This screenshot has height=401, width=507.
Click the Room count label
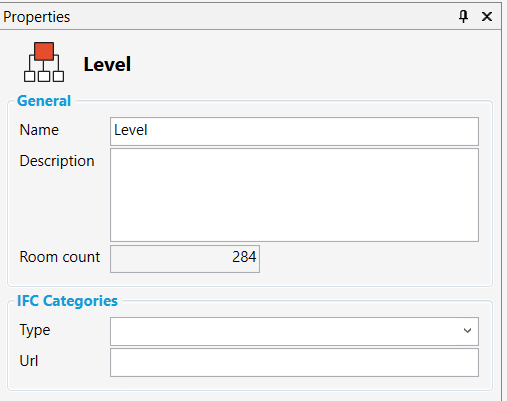[x=60, y=257]
